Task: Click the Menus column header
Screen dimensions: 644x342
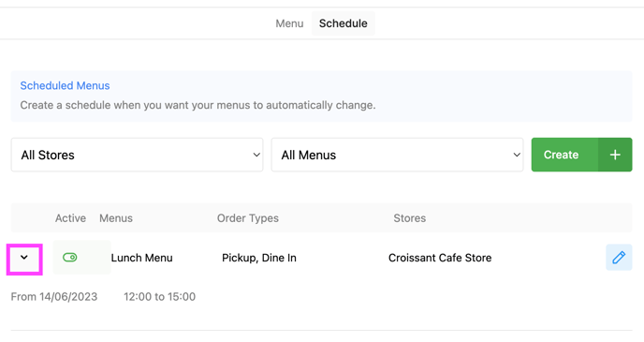Action: pyautogui.click(x=116, y=218)
